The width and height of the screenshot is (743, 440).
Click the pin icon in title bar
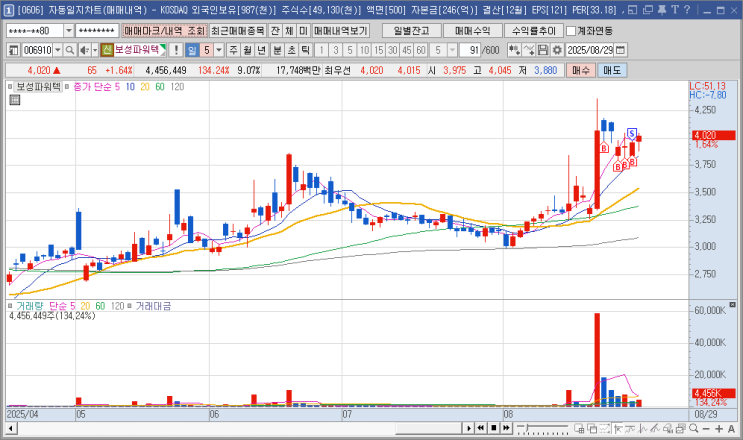662,9
